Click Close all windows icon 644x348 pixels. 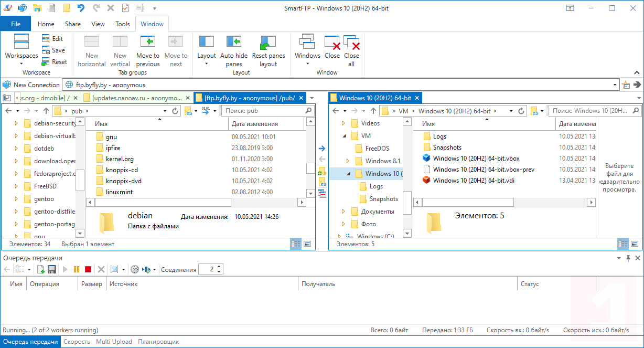[351, 43]
